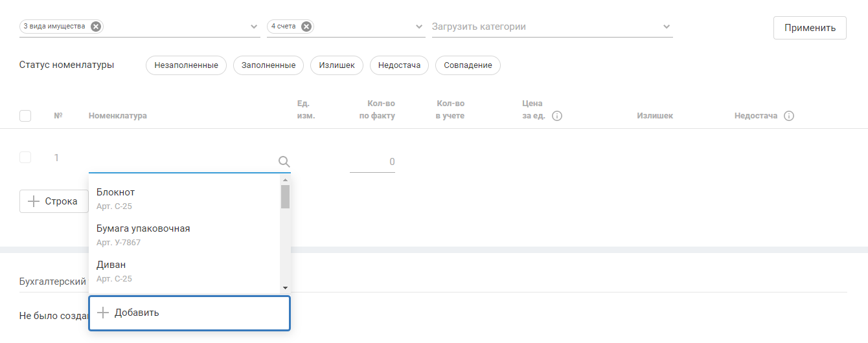868x343 pixels.
Task: Check the checkbox for row 1
Action: point(25,157)
